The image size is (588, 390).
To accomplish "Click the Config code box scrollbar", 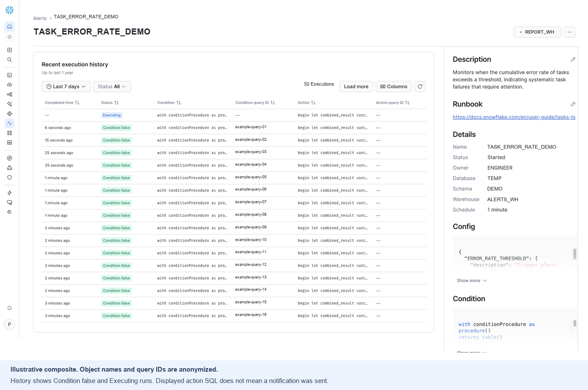I will (x=575, y=254).
